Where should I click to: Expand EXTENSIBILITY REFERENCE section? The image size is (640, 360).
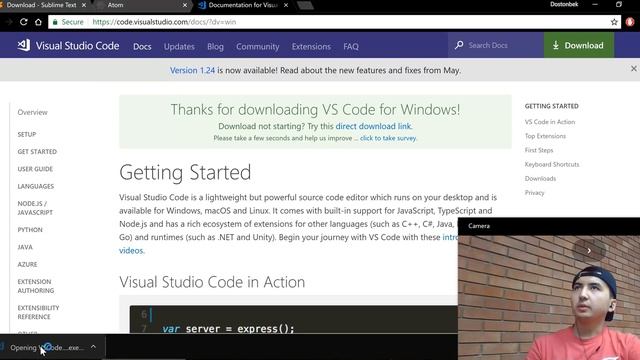(38, 312)
